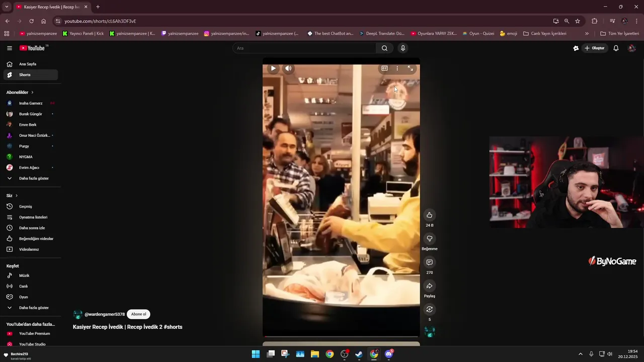Select Shorts in the sidebar
Screen dimensions: 644x362
pyautogui.click(x=31, y=75)
